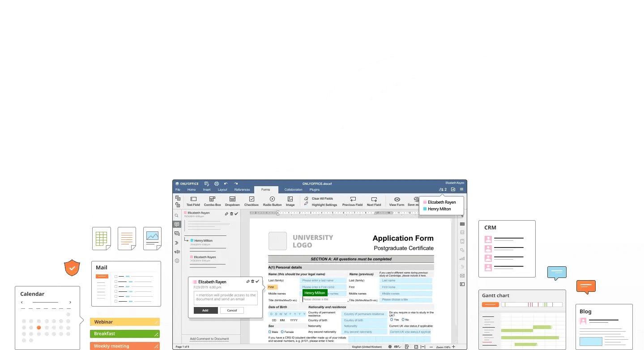Open Highlight Settings

(320, 205)
